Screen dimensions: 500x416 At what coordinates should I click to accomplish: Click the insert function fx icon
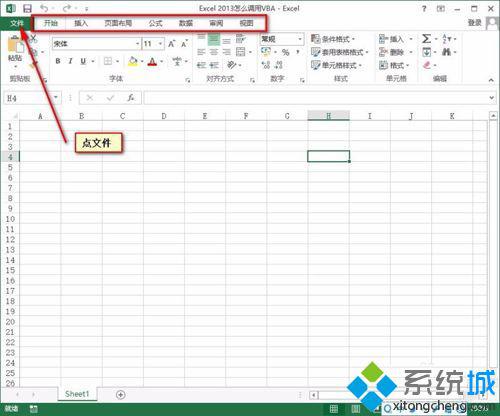[x=131, y=98]
